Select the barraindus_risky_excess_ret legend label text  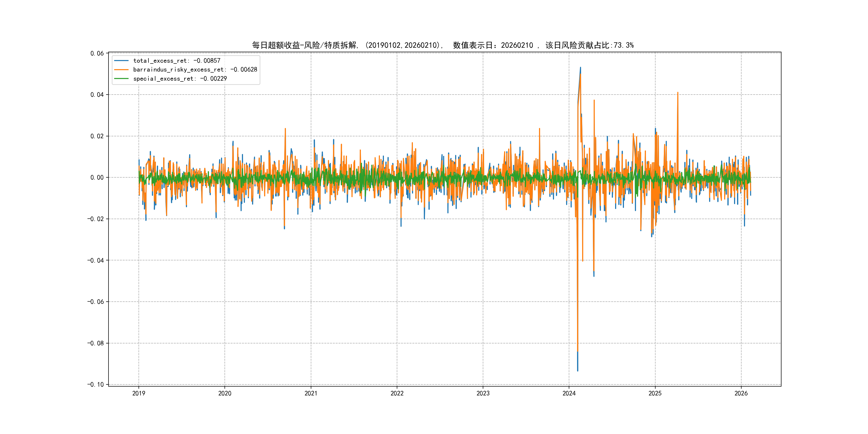coord(195,70)
